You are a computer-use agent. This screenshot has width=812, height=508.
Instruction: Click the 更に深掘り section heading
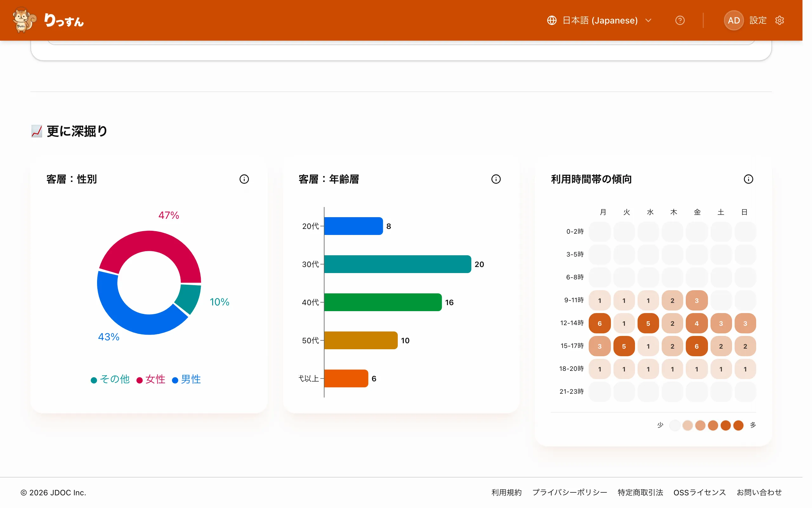77,131
